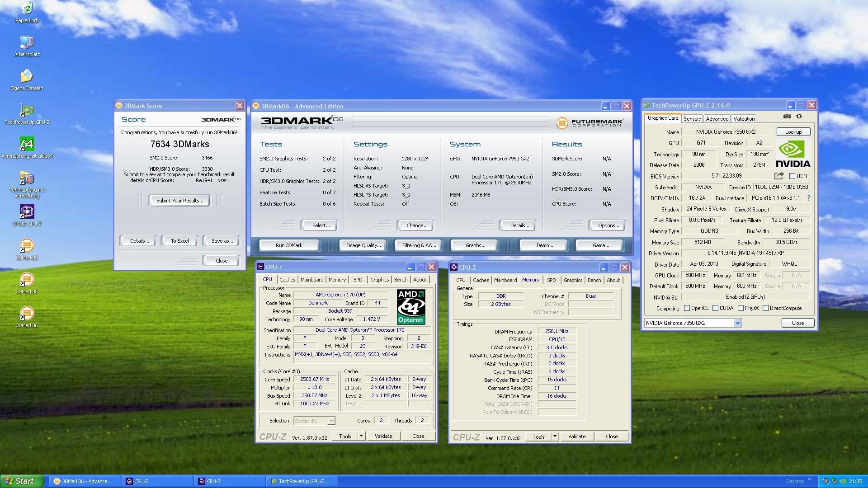This screenshot has width=868, height=488.
Task: Click GPU-Z screenshot camera icon
Action: (787, 117)
